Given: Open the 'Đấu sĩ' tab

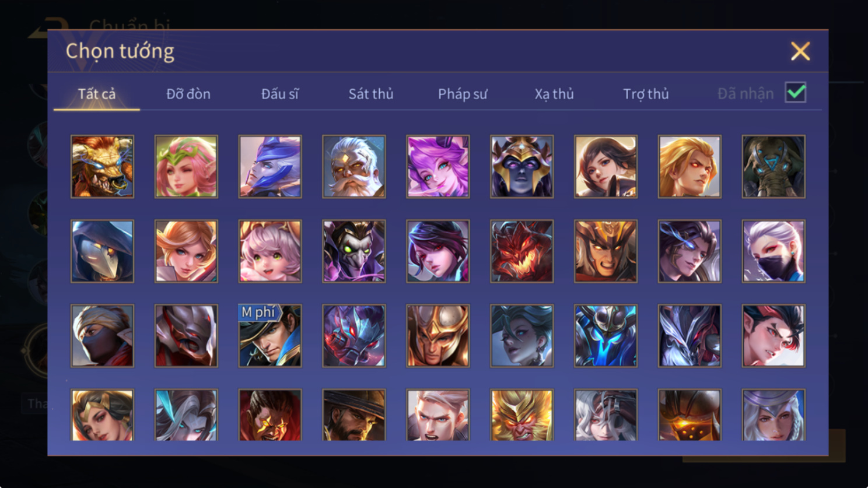Looking at the screenshot, I should coord(280,94).
